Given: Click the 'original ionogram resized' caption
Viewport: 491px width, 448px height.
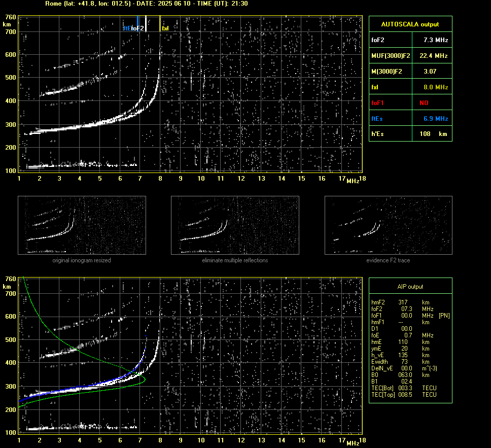Looking at the screenshot, I should point(82,260).
